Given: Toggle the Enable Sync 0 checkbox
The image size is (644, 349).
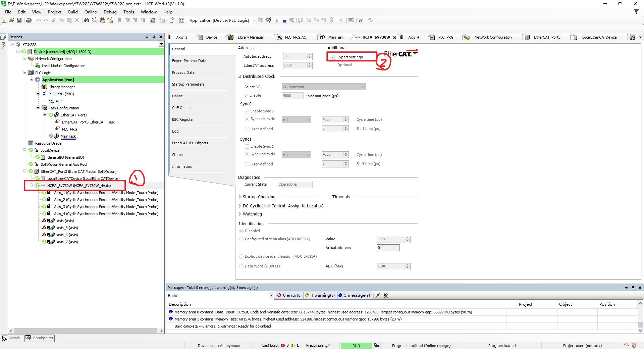Looking at the screenshot, I should tap(247, 111).
